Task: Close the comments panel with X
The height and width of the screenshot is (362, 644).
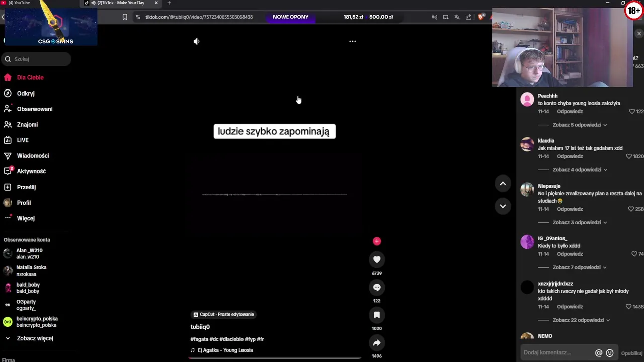Action: 639,34
